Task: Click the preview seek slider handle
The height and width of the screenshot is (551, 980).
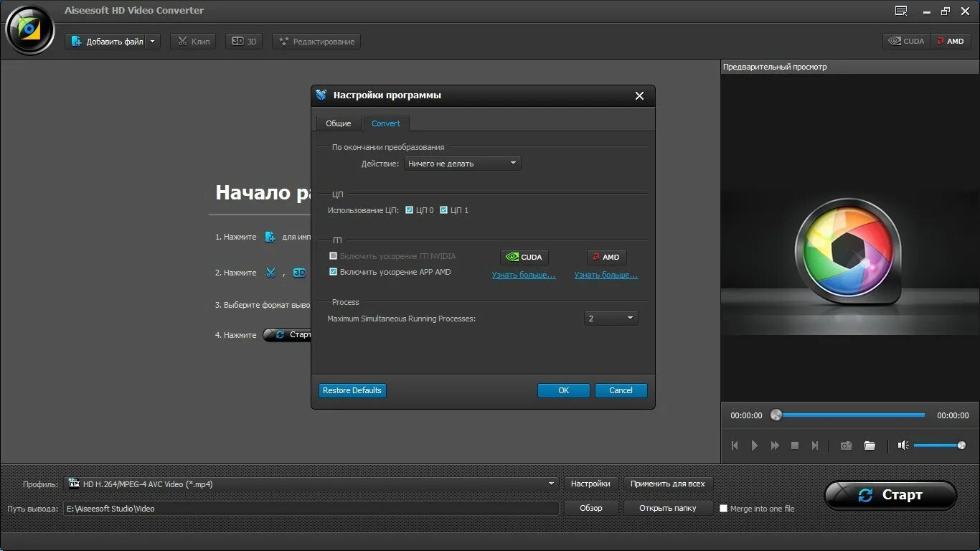Action: tap(776, 415)
